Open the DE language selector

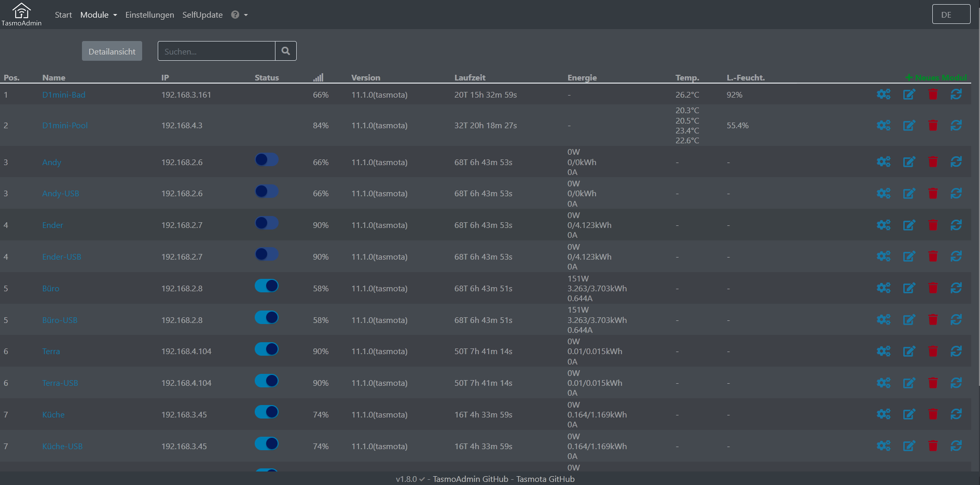point(951,14)
